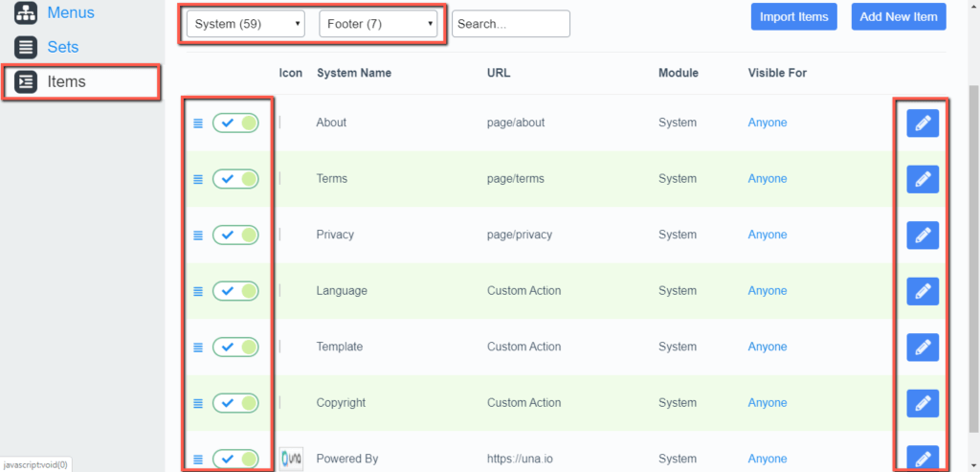This screenshot has width=980, height=472.
Task: Edit the Terms menu item
Action: pyautogui.click(x=923, y=179)
